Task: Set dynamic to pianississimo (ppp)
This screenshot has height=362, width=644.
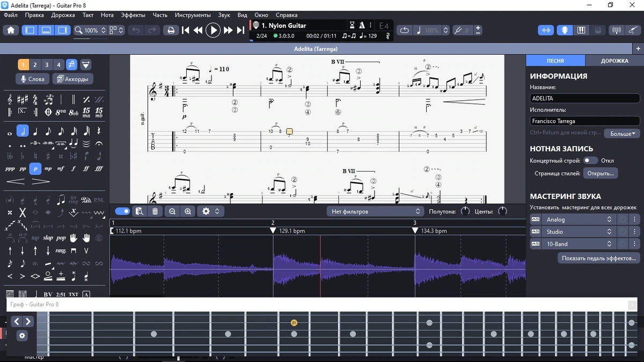Action: click(x=10, y=168)
